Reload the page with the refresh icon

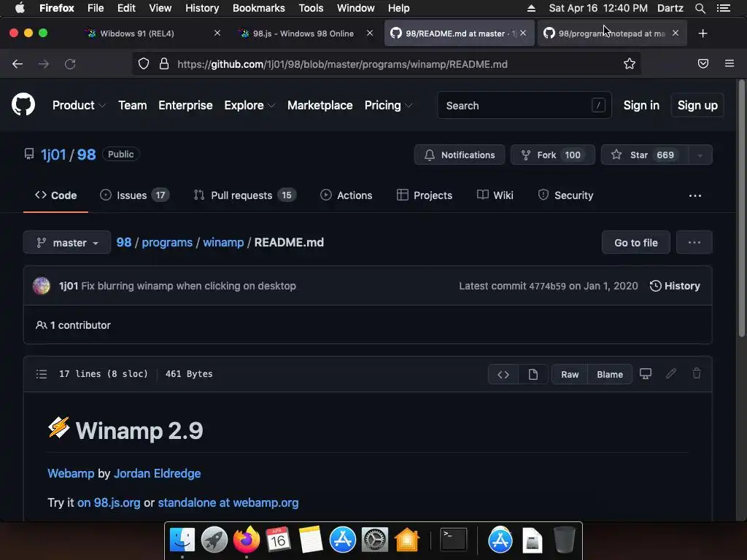click(70, 64)
